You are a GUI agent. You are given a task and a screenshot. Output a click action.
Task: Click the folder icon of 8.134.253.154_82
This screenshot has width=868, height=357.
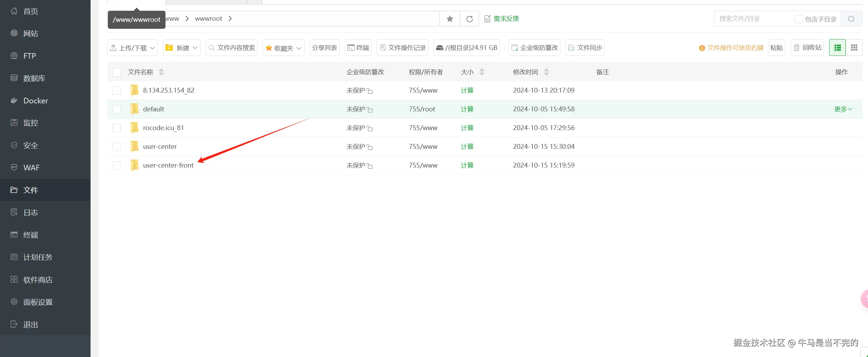[134, 90]
